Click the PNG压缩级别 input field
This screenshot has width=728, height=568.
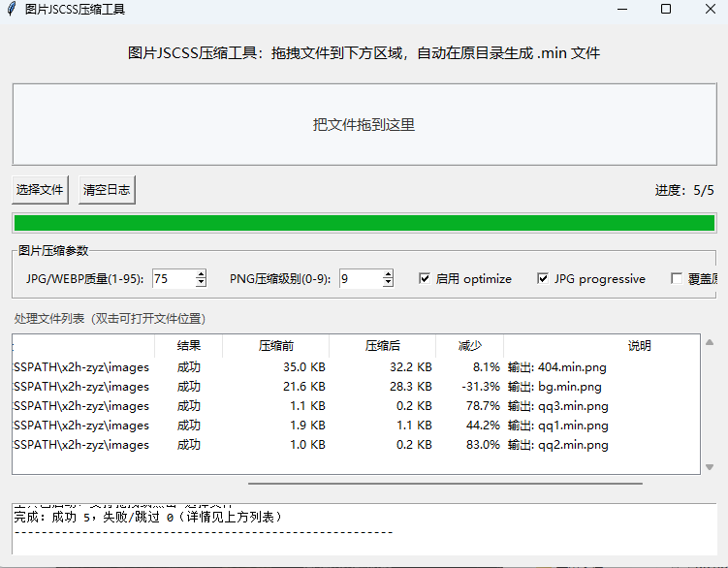tap(361, 278)
